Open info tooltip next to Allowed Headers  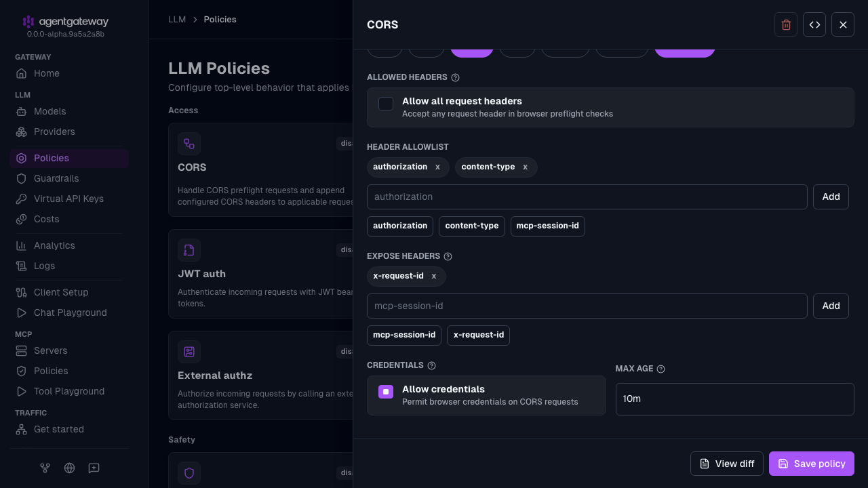coord(456,77)
